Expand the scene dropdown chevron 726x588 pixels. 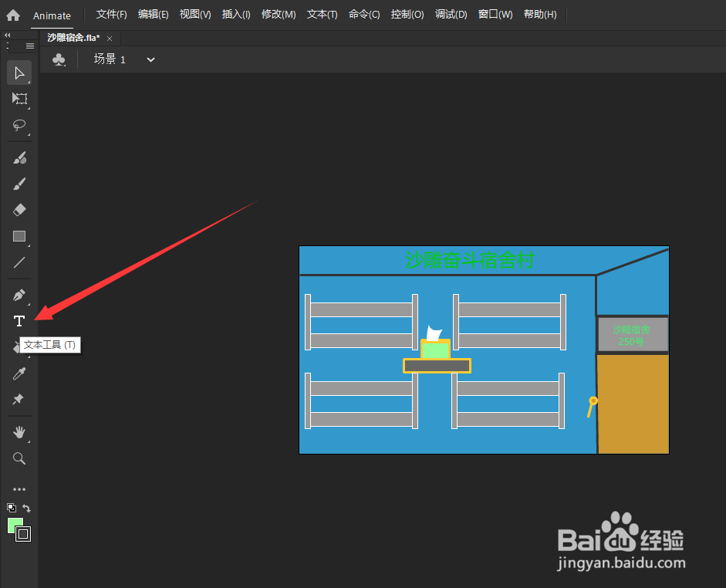click(150, 59)
